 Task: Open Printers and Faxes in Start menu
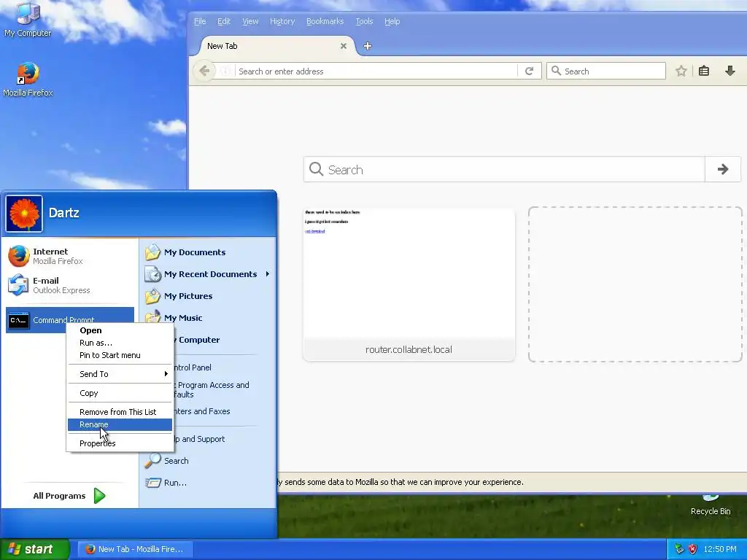point(202,411)
